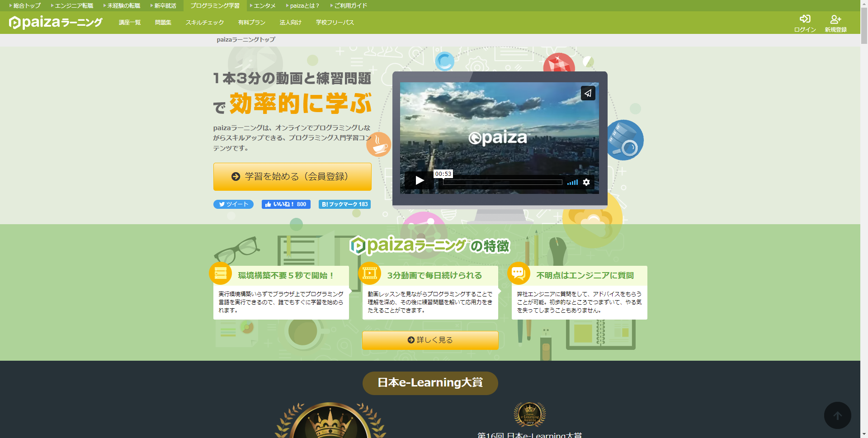Image resolution: width=868 pixels, height=438 pixels.
Task: Click the cast icon in the video player
Action: (x=588, y=93)
